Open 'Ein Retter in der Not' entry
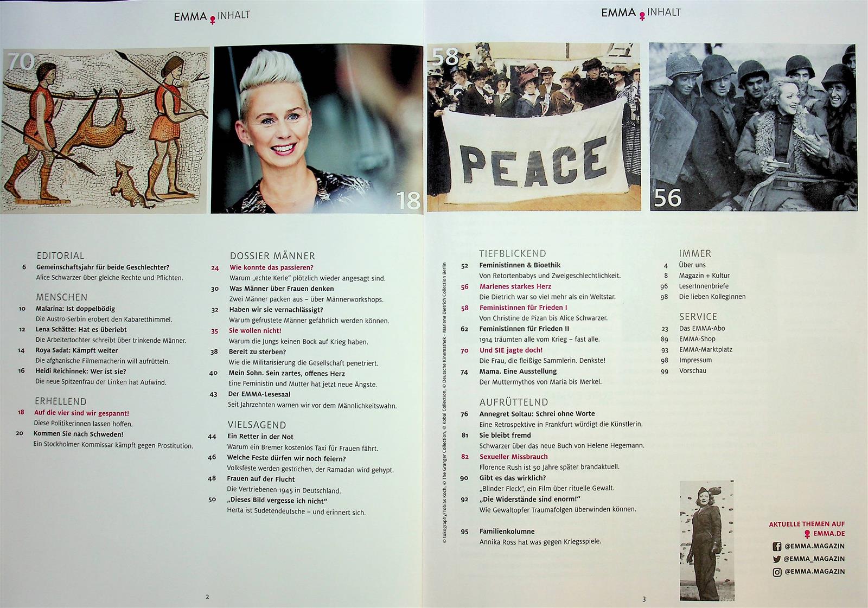The width and height of the screenshot is (868, 608). pos(260,437)
